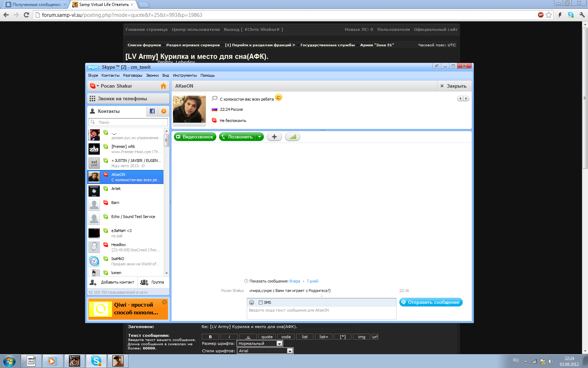This screenshot has height=368, width=588.
Task: Click the forum img button
Action: (x=362, y=337)
